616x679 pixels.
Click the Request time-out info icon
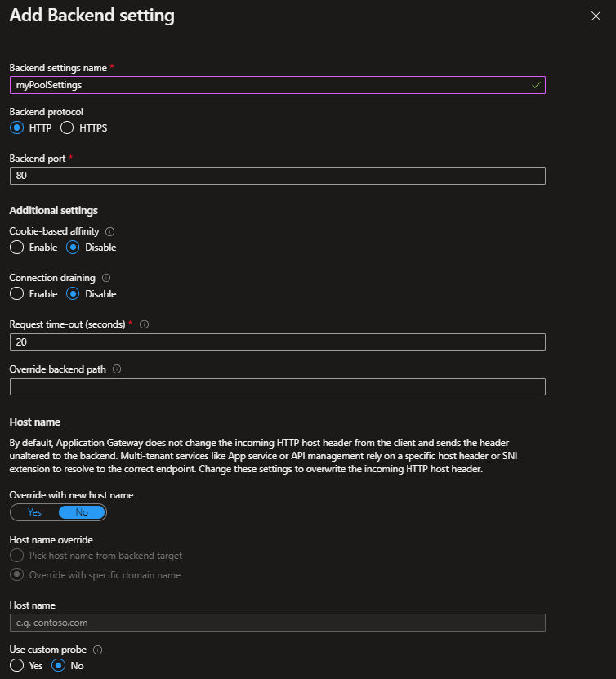(144, 324)
